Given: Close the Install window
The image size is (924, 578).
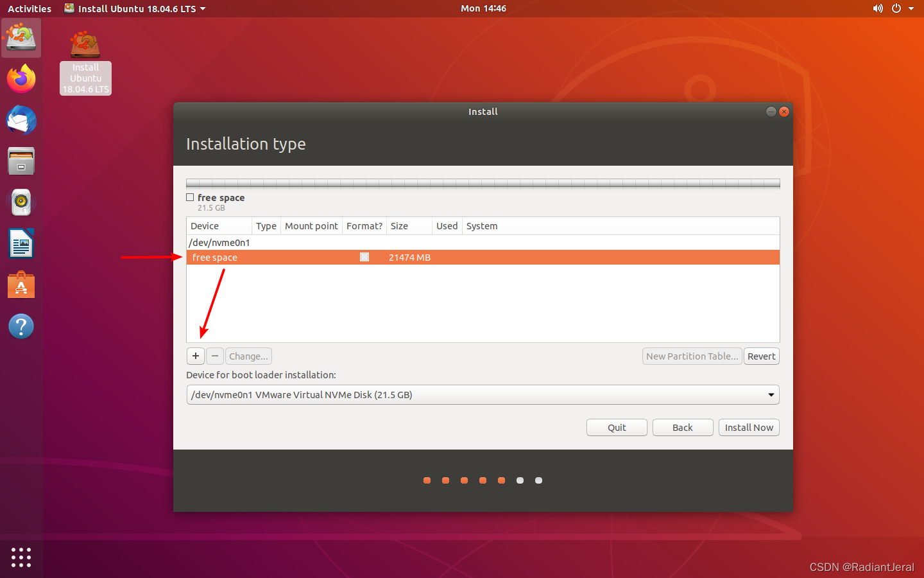Looking at the screenshot, I should pos(784,112).
